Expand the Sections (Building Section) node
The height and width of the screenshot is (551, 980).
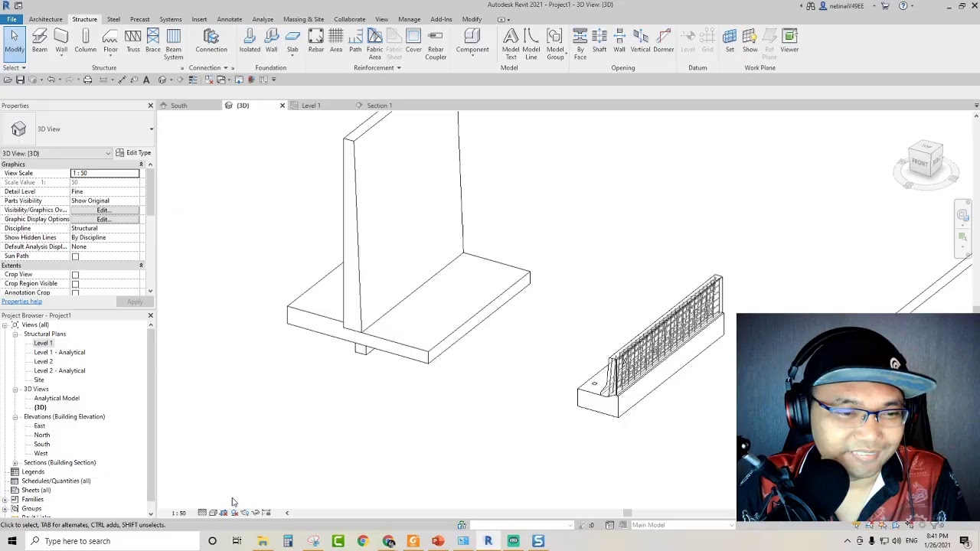[15, 463]
